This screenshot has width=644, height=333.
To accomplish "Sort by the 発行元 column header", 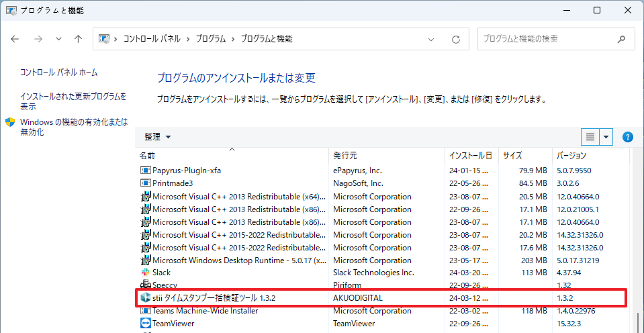I will click(344, 156).
